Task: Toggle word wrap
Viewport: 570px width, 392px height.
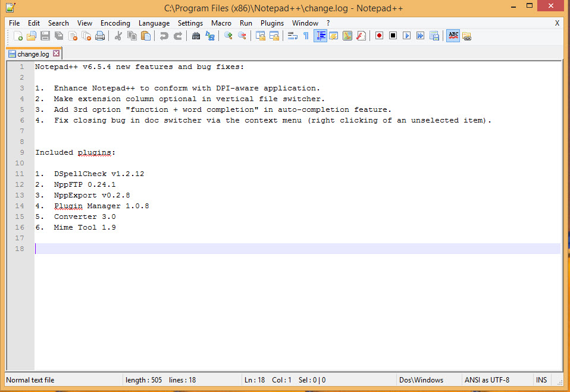Action: click(x=292, y=36)
